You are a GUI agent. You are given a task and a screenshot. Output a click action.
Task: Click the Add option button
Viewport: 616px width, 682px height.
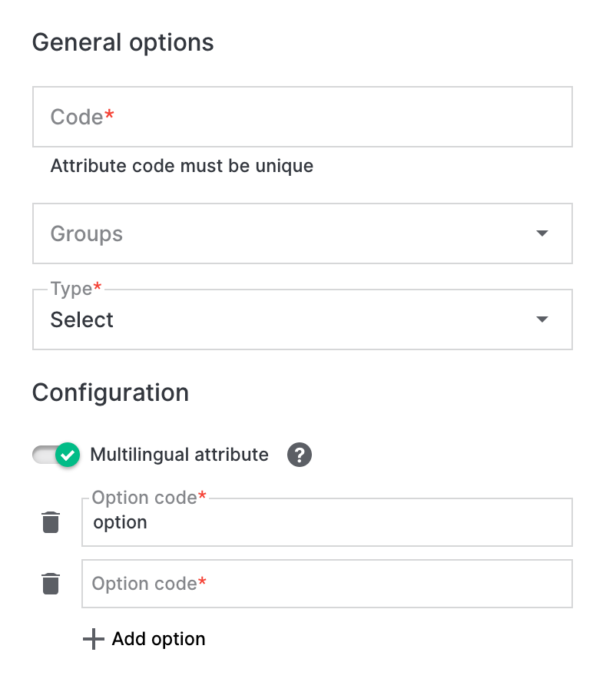(x=144, y=638)
